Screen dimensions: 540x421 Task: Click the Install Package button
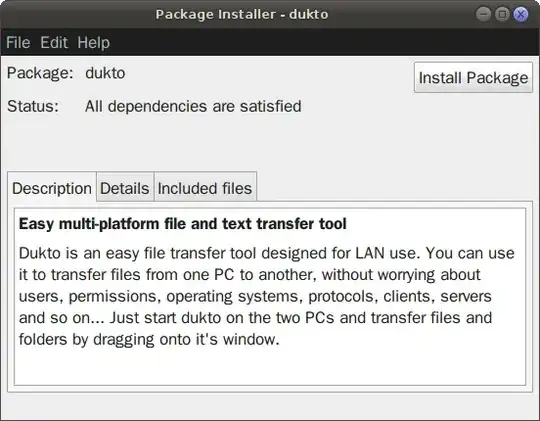point(473,78)
